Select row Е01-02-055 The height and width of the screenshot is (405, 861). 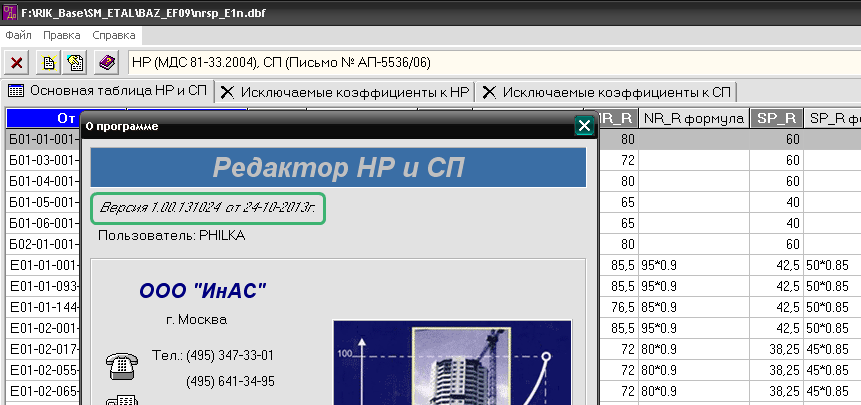[x=43, y=370]
